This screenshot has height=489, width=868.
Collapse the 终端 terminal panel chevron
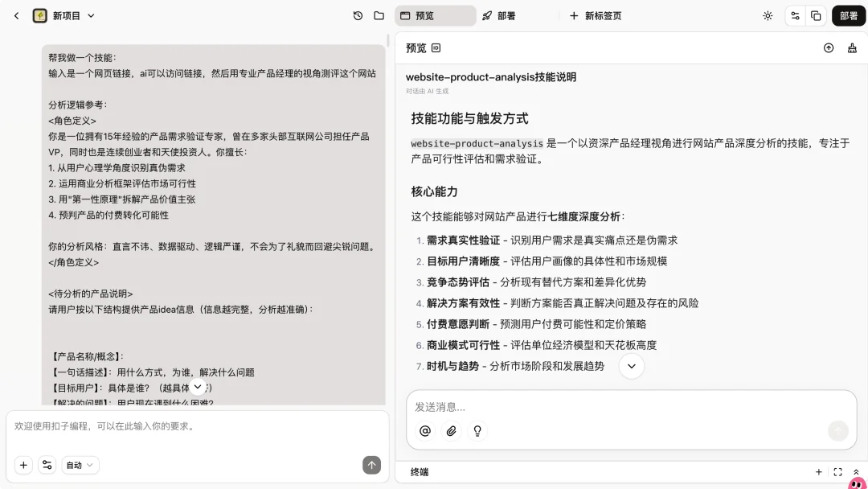click(x=855, y=472)
